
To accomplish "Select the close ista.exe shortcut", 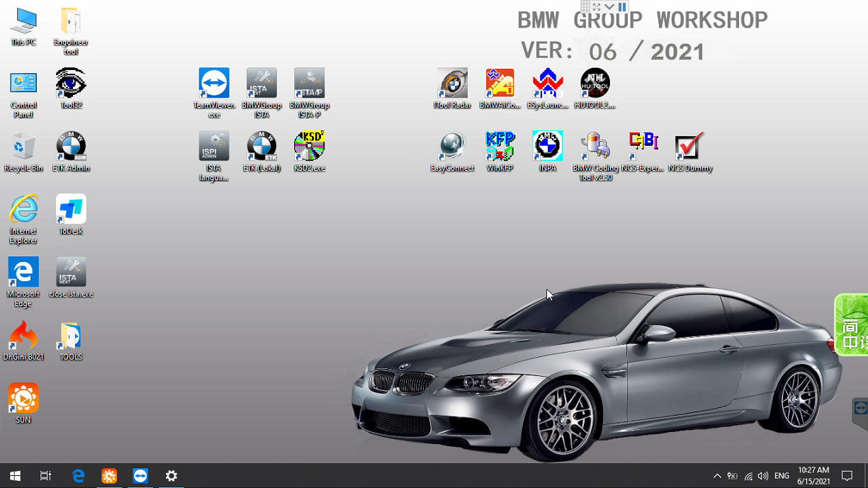I will [x=71, y=278].
